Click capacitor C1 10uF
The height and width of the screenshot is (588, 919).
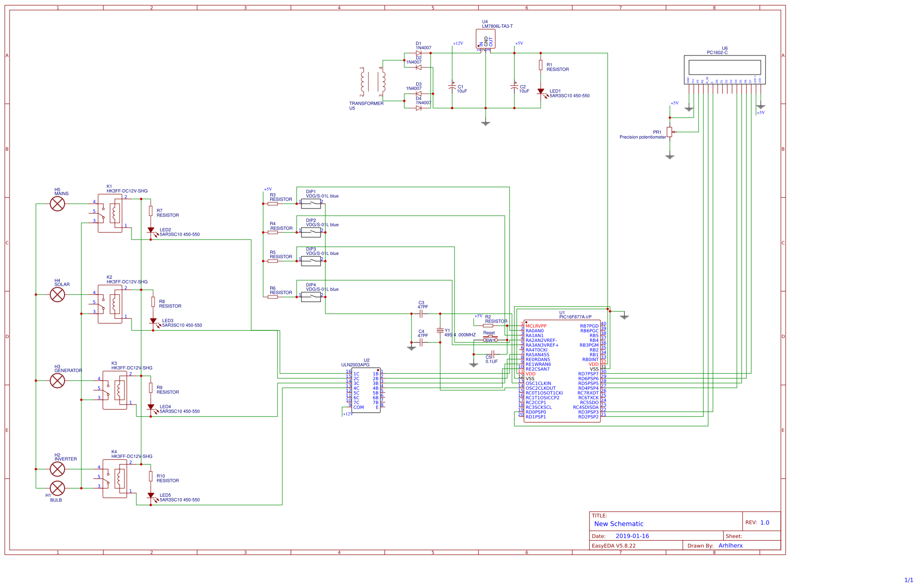[x=451, y=87]
